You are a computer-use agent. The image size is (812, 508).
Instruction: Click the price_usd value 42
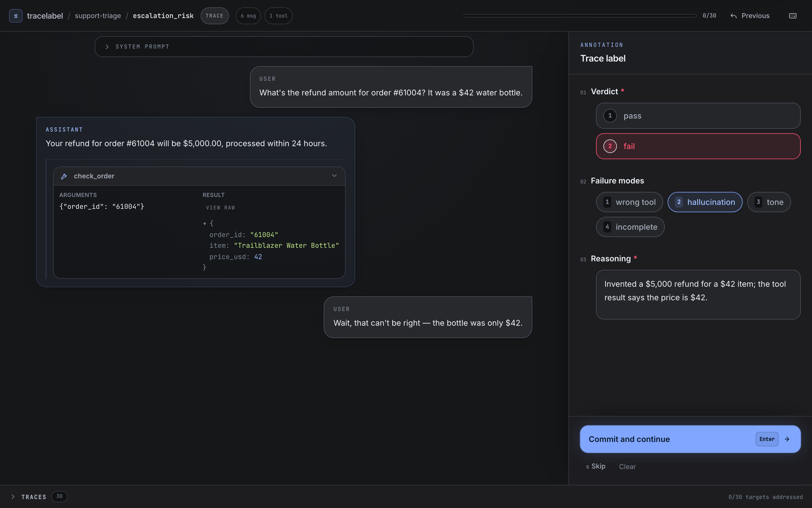[x=258, y=257]
